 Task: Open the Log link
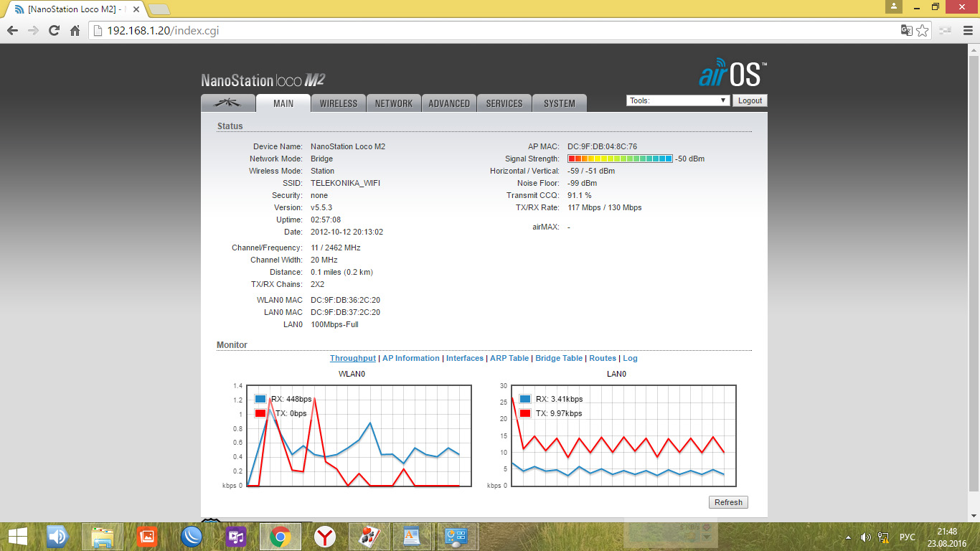pyautogui.click(x=630, y=358)
